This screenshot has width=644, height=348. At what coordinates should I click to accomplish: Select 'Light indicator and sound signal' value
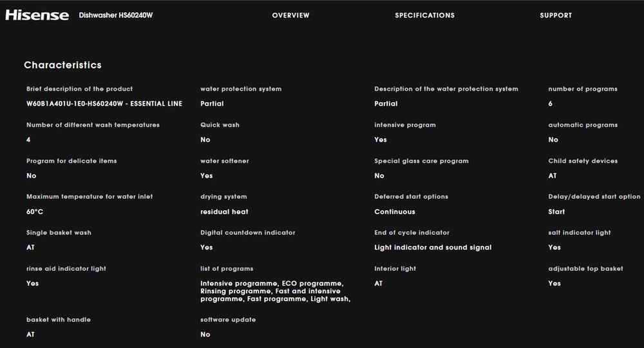[433, 248]
